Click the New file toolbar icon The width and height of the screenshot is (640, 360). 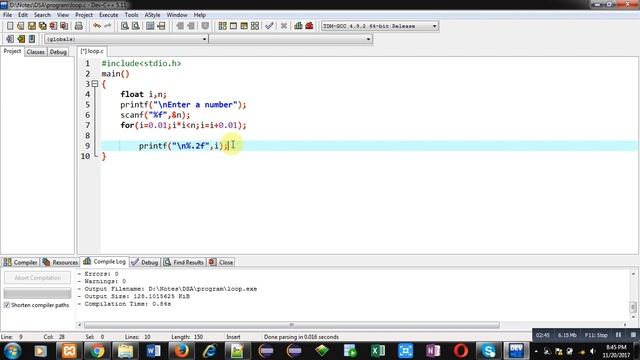click(10, 26)
